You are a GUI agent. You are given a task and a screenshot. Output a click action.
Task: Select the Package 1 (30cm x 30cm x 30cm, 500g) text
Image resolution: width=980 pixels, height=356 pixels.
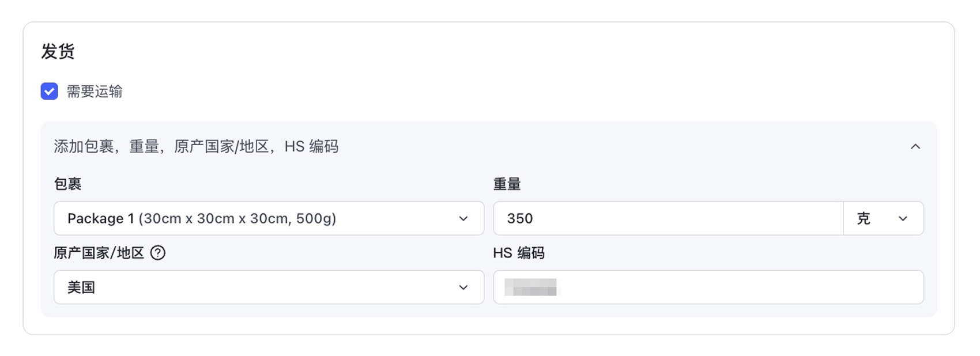[202, 218]
